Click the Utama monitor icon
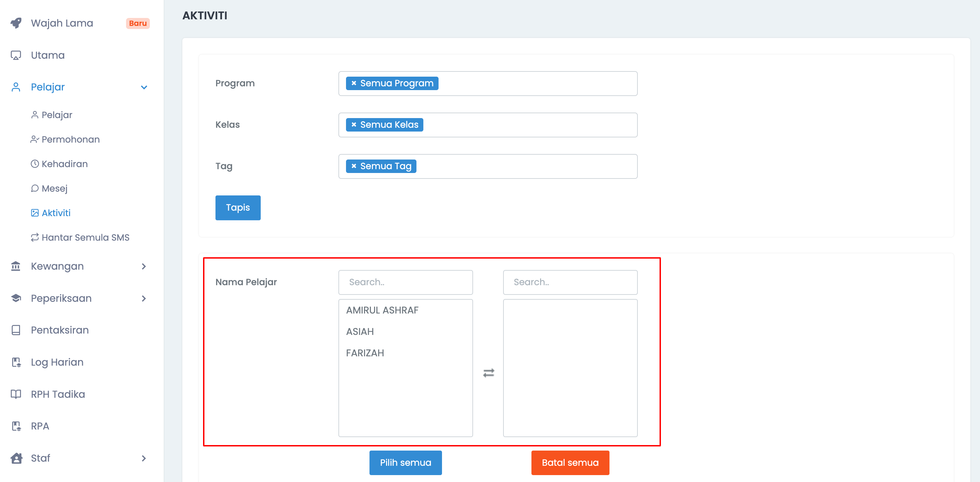This screenshot has height=482, width=980. pyautogui.click(x=16, y=55)
